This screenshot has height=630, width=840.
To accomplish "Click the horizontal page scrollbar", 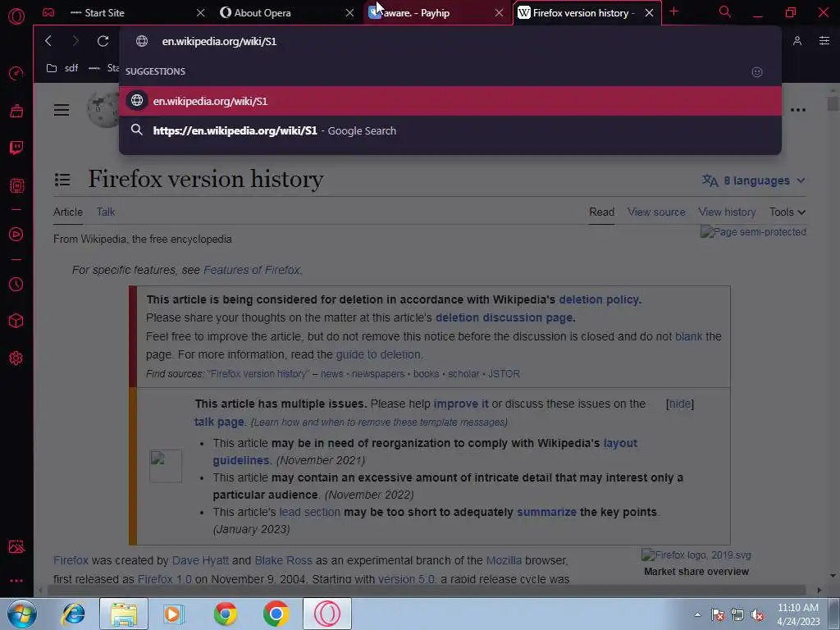I will pyautogui.click(x=427, y=590).
